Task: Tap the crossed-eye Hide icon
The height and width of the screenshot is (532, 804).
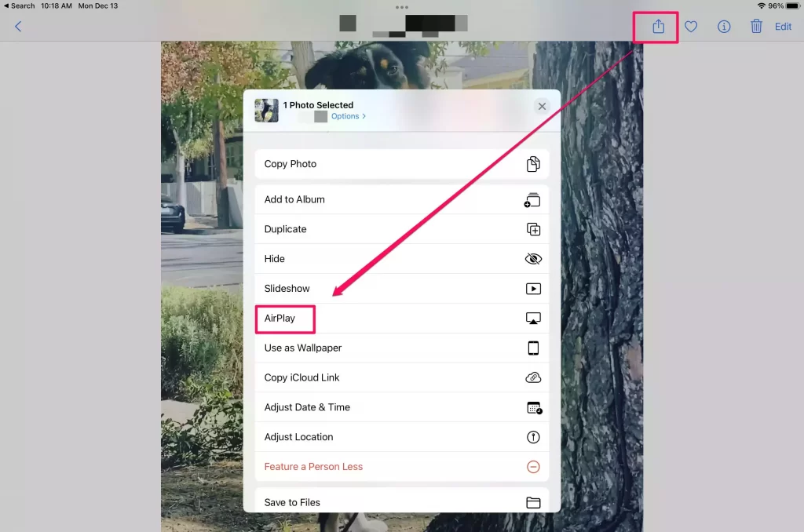Action: click(533, 259)
